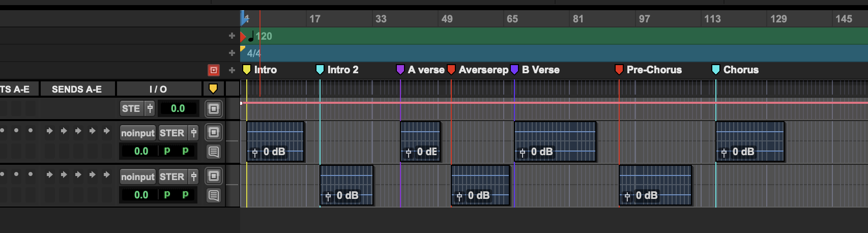Open comments icon on the second noinput track
The image size is (868, 233).
(x=214, y=195)
